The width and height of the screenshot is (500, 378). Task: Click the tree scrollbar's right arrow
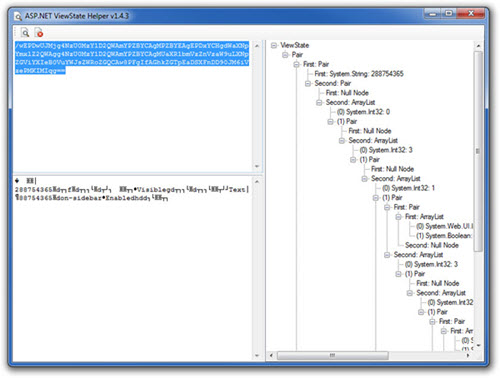[468, 356]
